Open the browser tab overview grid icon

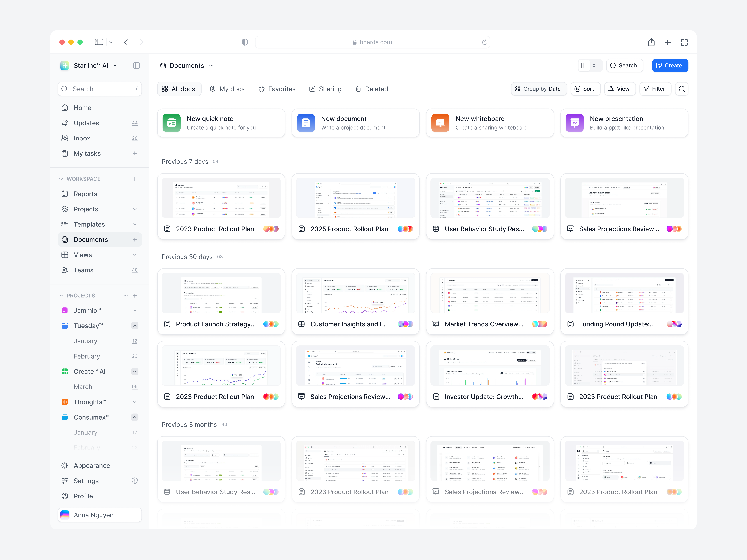click(x=684, y=42)
